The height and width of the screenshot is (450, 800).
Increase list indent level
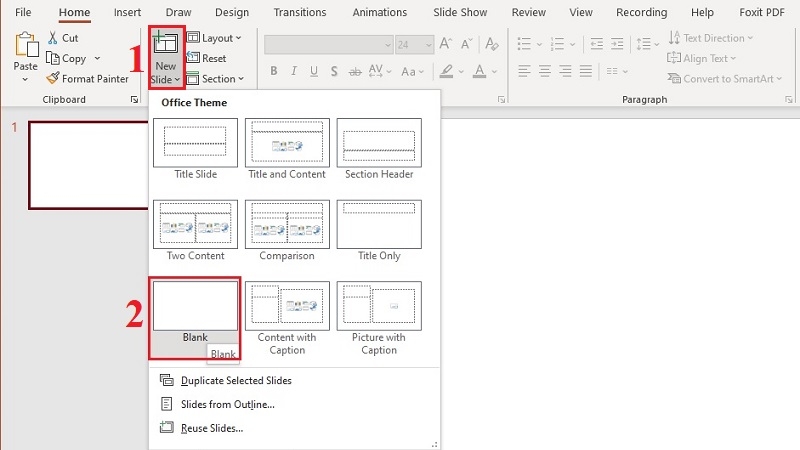coord(617,44)
